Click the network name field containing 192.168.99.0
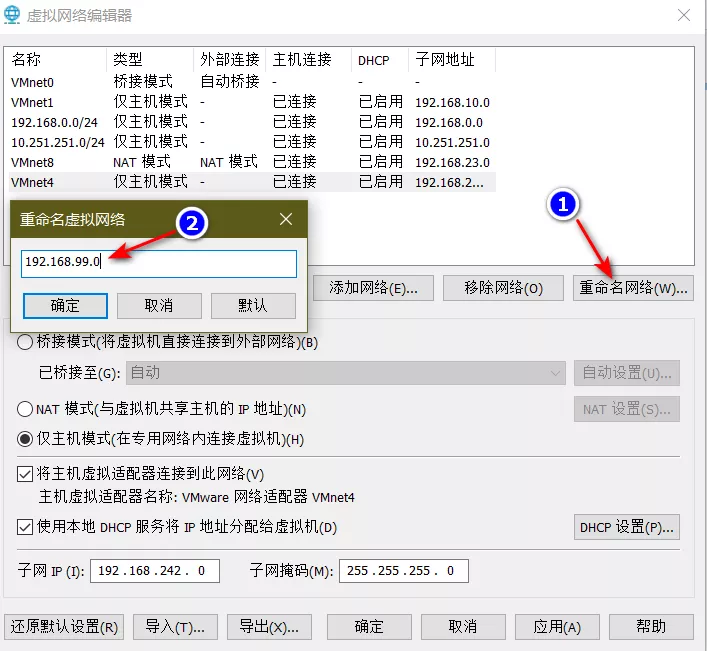Screen dimensions: 707x651 [159, 263]
